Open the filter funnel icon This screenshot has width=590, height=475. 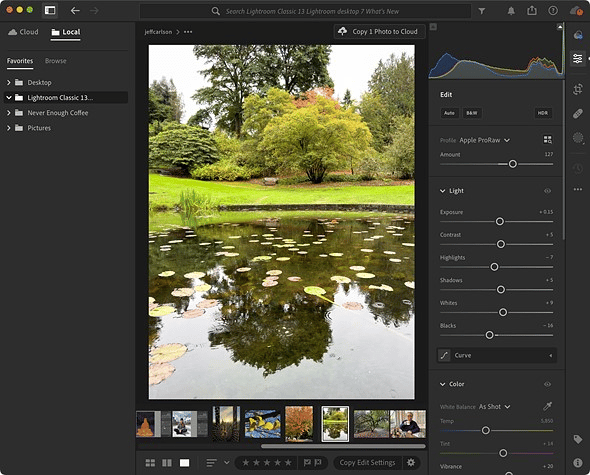482,11
